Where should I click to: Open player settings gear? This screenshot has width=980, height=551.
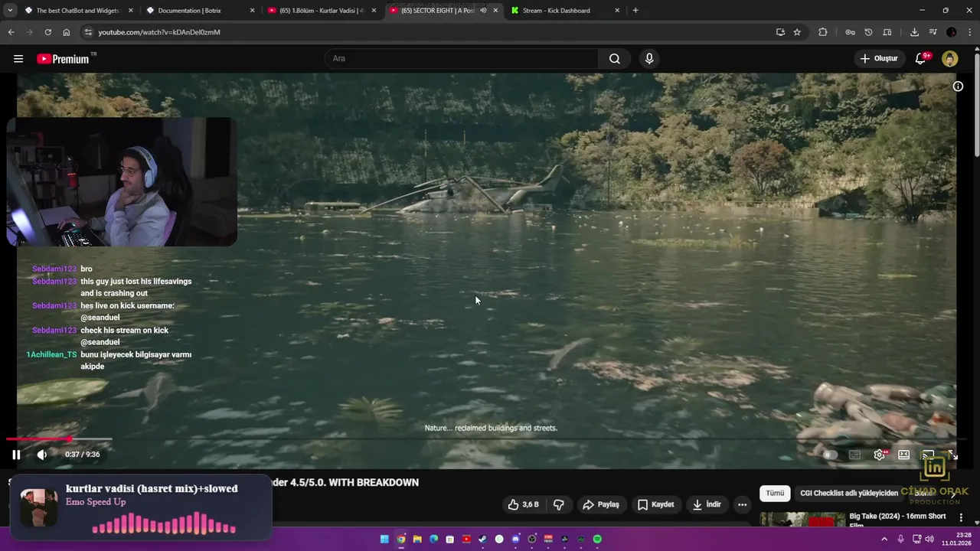(x=880, y=455)
